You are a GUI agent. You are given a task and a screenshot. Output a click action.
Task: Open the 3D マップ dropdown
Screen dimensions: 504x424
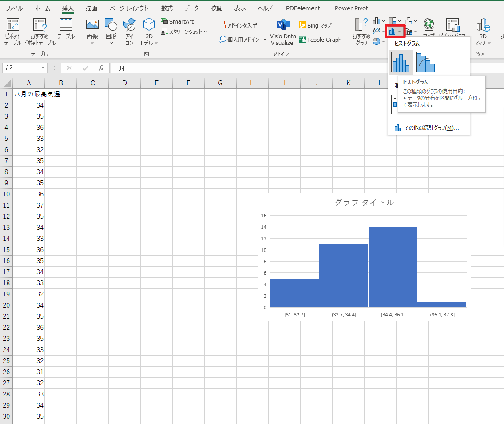tap(483, 32)
